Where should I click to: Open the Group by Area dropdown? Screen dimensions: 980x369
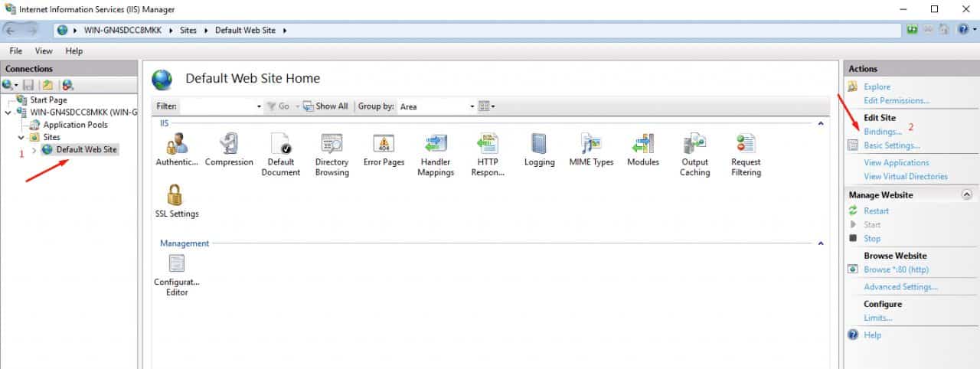click(437, 106)
